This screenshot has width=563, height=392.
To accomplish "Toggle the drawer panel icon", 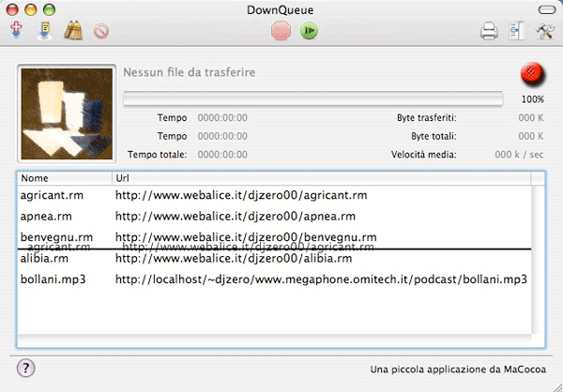I will (517, 32).
